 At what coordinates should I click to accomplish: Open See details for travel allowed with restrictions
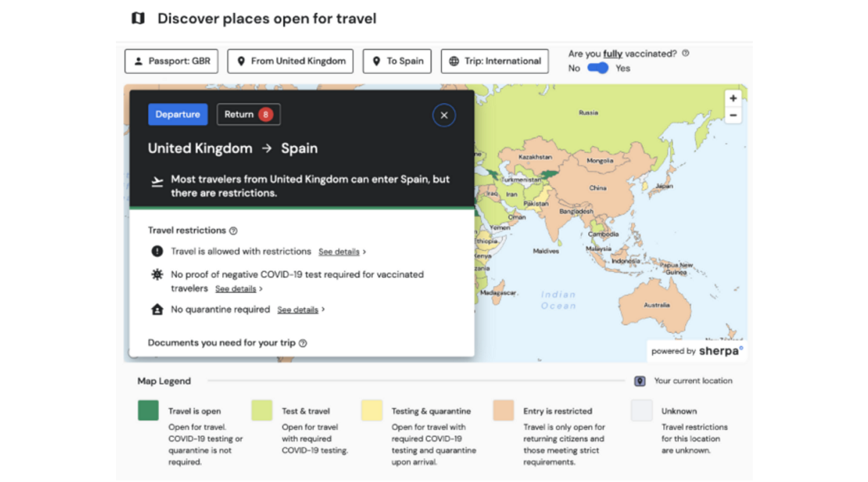tap(339, 252)
